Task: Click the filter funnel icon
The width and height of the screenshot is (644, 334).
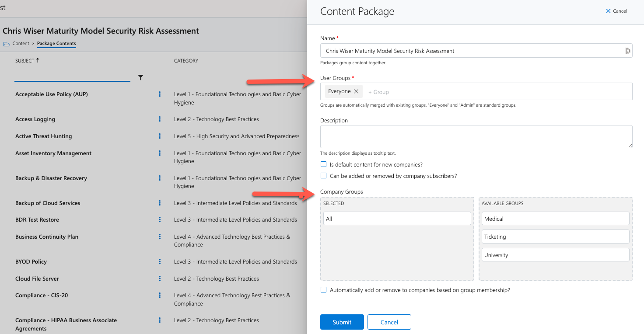Action: click(x=140, y=77)
